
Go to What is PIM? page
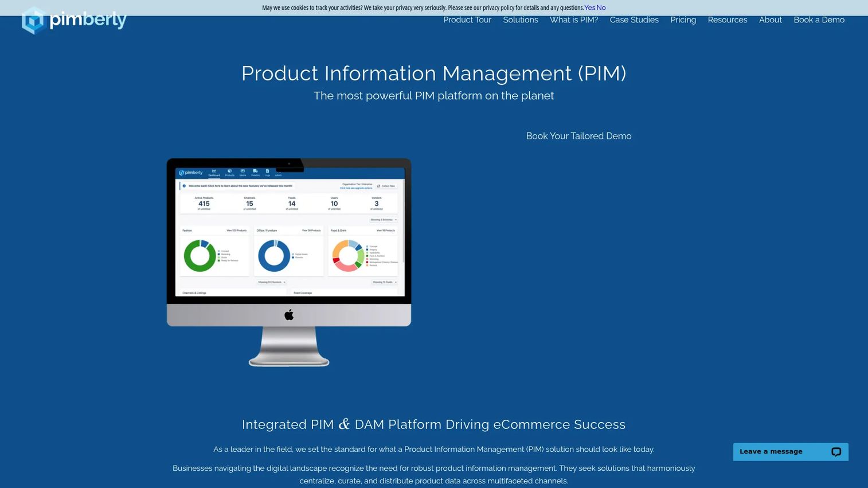[574, 20]
